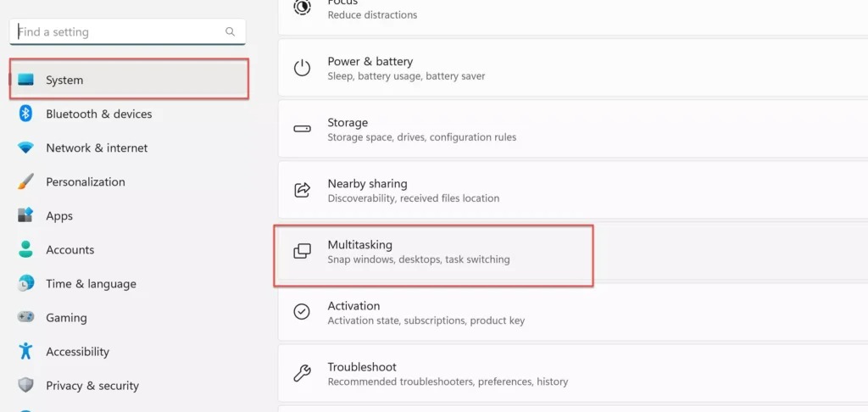Screen dimensions: 868x412
Task: Click the Nearby sharing icon
Action: (x=302, y=190)
